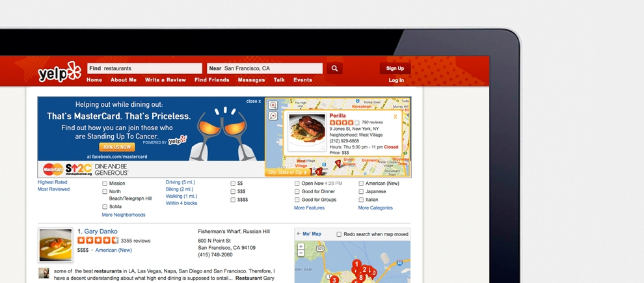Sort results by Most Reviewed
The height and width of the screenshot is (283, 644).
[x=54, y=189]
